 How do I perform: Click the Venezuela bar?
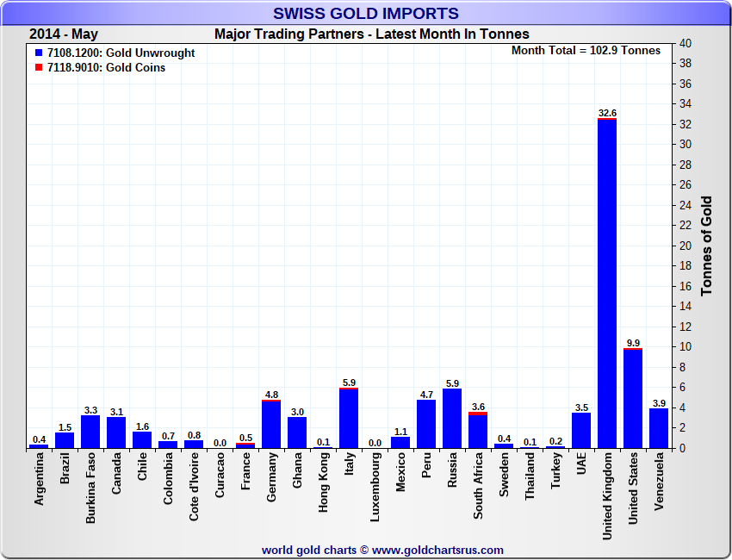coord(659,428)
